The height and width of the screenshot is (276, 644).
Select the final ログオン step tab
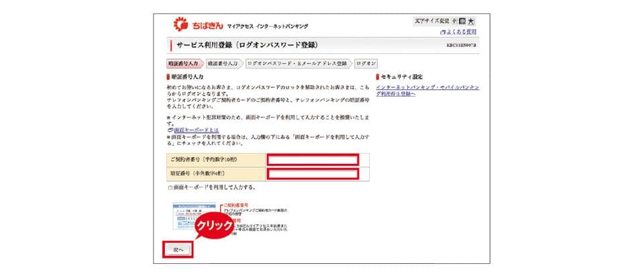(366, 63)
